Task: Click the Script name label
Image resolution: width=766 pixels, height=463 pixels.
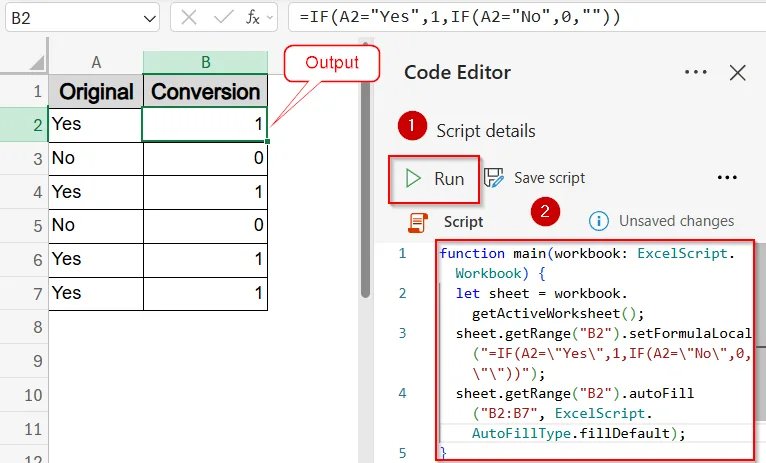Action: tap(463, 222)
